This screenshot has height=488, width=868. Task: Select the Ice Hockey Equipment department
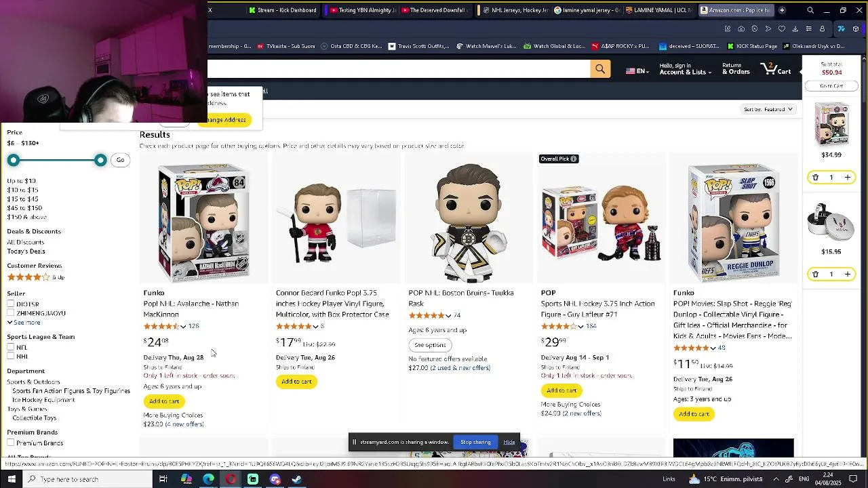click(43, 400)
